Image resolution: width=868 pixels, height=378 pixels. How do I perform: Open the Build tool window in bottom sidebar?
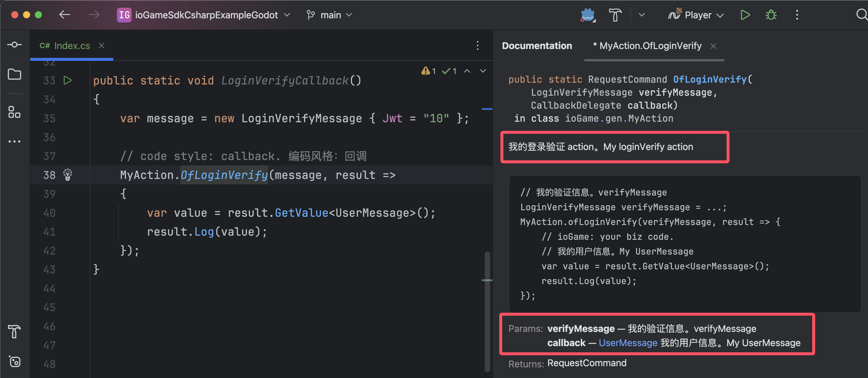14,332
